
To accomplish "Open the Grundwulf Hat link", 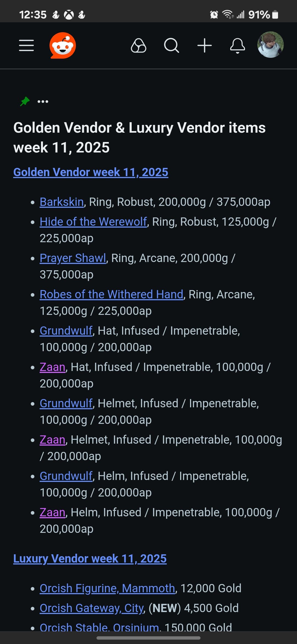I will 66,331.
